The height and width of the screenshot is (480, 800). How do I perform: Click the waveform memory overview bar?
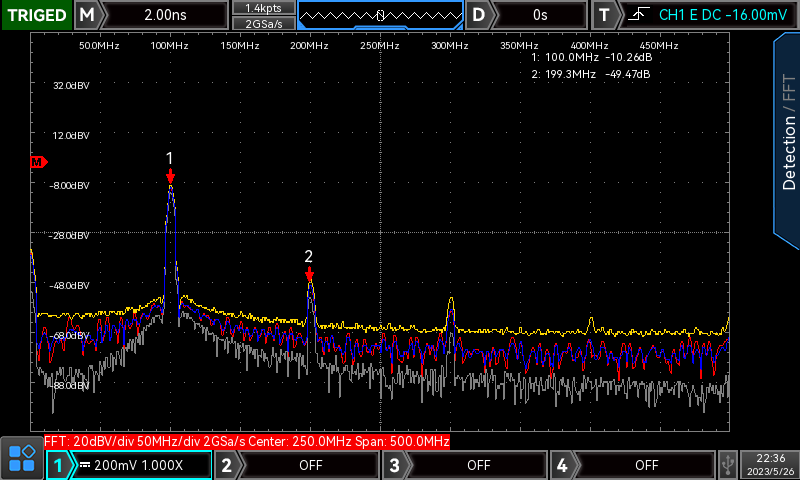point(380,15)
